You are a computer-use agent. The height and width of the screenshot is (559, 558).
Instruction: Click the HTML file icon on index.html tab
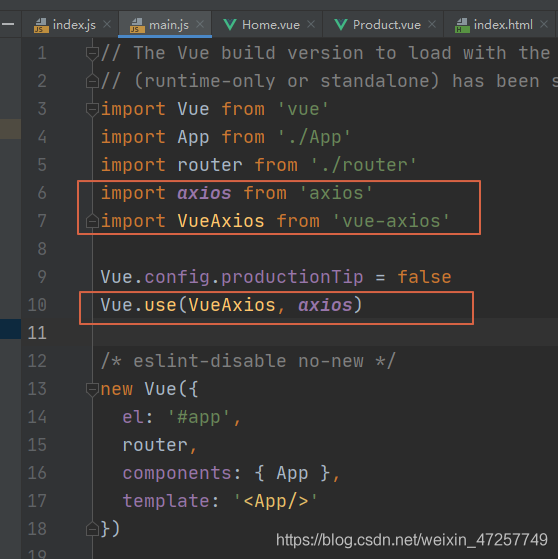[462, 25]
